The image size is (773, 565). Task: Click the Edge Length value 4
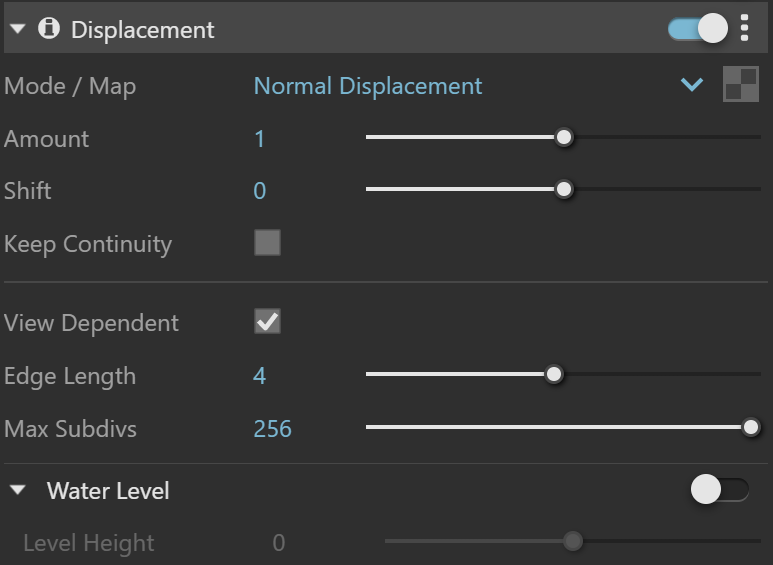tap(260, 376)
